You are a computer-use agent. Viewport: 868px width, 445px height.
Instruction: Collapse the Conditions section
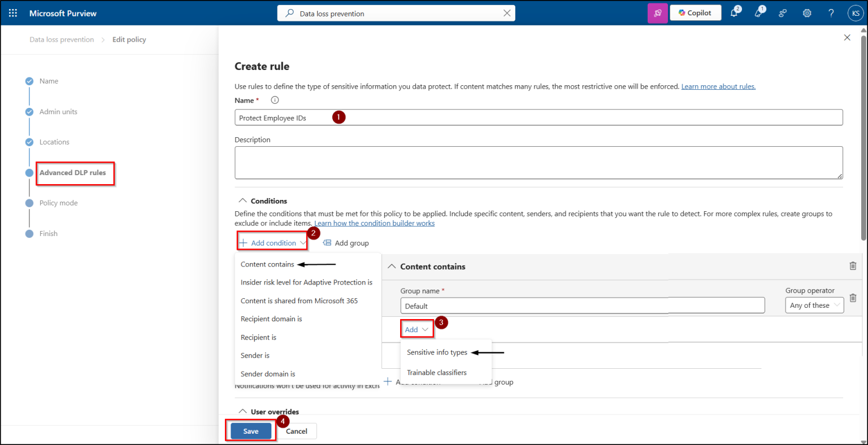coord(242,200)
